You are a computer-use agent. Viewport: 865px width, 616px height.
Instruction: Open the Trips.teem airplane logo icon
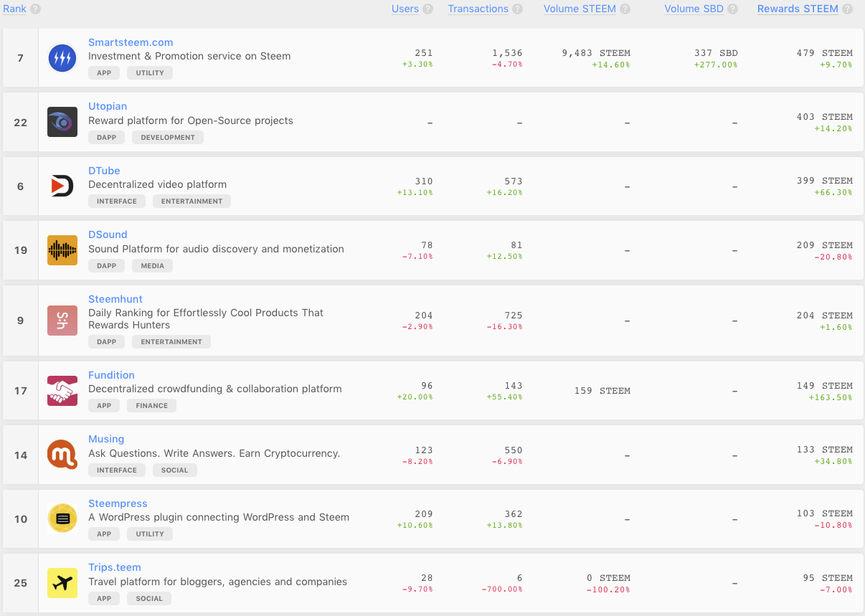pos(62,583)
